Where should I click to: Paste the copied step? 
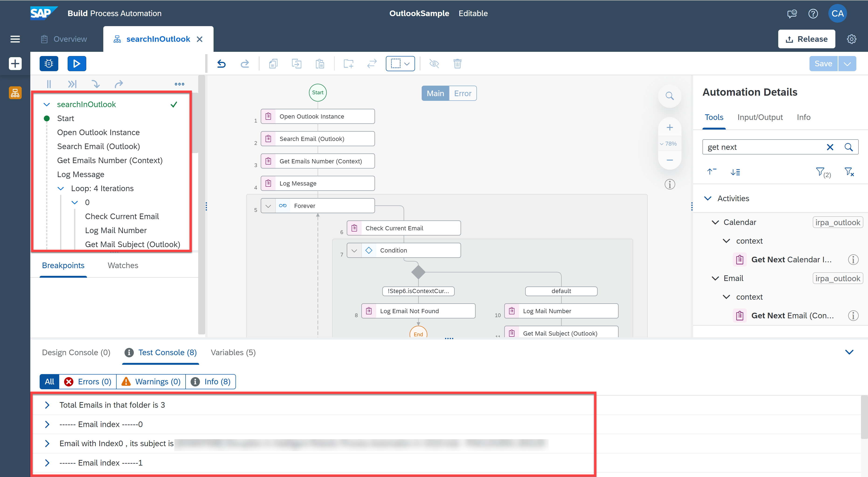[x=320, y=63]
